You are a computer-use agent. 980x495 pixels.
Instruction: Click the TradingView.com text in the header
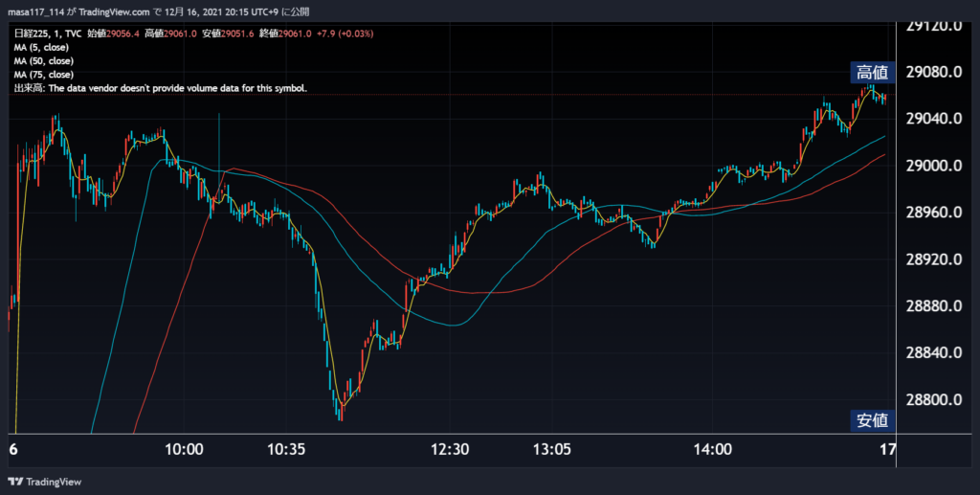pyautogui.click(x=115, y=11)
